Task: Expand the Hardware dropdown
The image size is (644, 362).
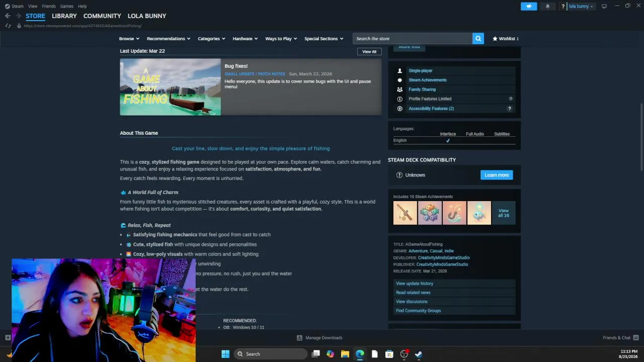Action: coord(245,39)
